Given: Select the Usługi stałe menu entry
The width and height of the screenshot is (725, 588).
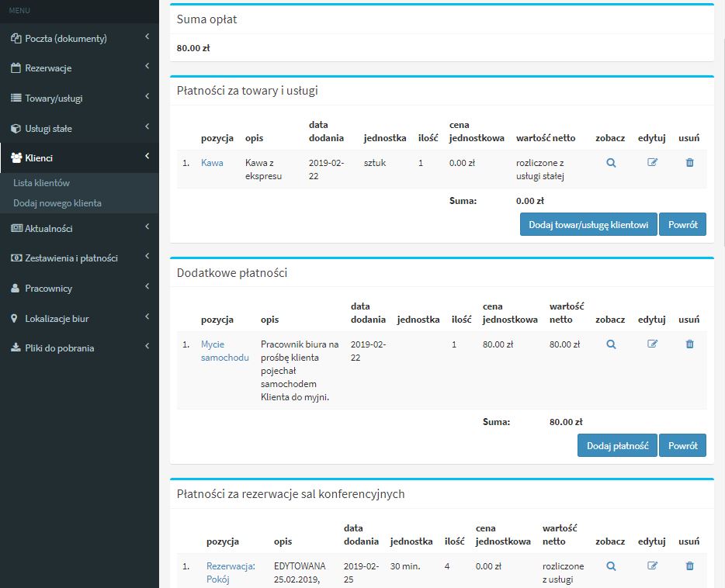Looking at the screenshot, I should tap(79, 129).
